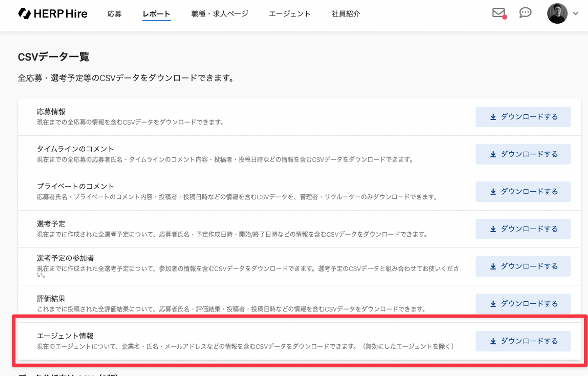Download the エージェント情報 CSV
This screenshot has height=376, width=588.
[523, 341]
